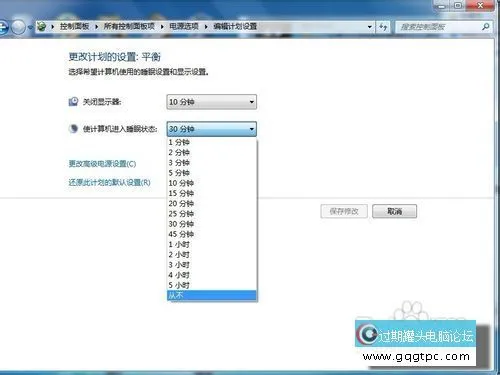Click the back navigation arrow button

coord(3,27)
